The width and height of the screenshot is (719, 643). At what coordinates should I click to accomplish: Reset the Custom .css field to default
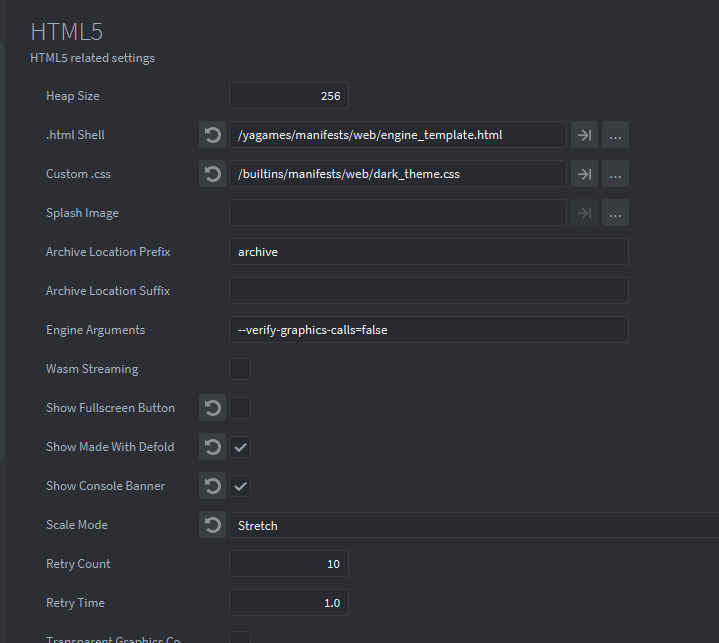(x=212, y=174)
